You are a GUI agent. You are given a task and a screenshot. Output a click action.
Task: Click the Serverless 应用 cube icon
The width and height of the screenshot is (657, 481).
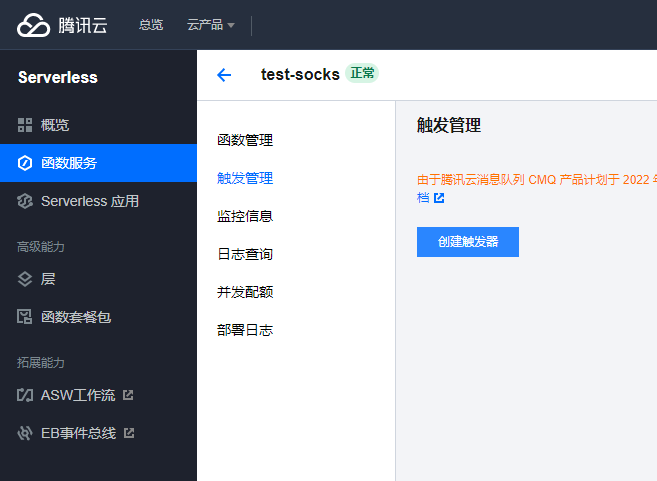[25, 201]
